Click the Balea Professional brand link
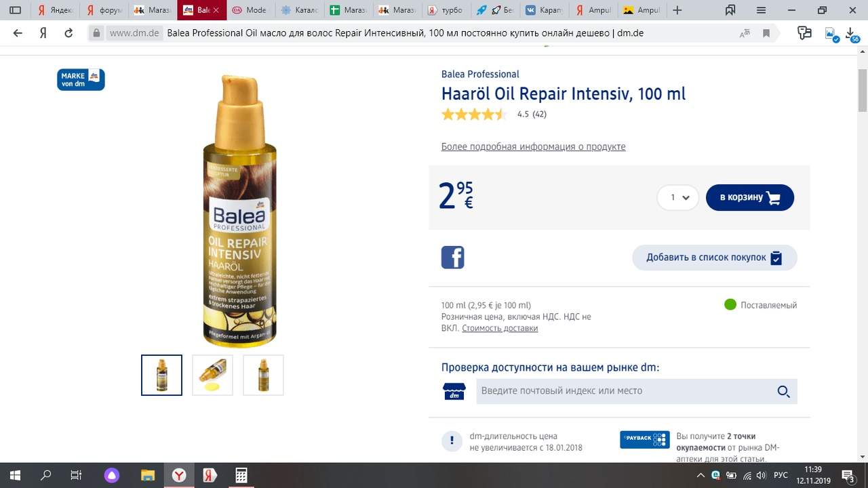Screen dimensions: 868x488 tap(480, 74)
